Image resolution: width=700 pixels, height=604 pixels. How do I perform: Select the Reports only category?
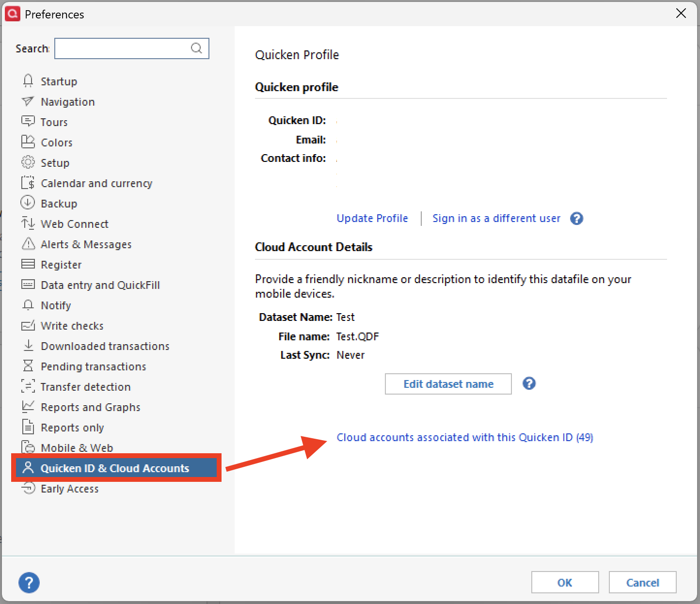[72, 428]
